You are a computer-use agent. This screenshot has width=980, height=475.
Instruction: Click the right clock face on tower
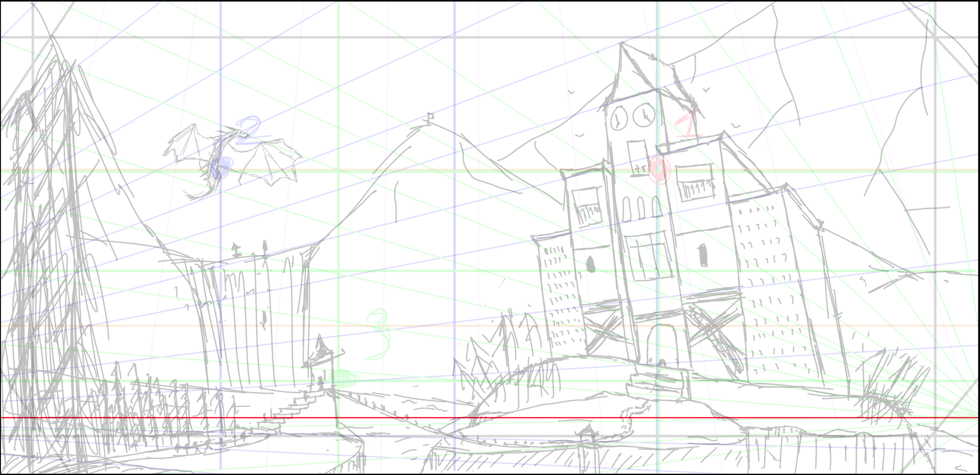pos(644,115)
